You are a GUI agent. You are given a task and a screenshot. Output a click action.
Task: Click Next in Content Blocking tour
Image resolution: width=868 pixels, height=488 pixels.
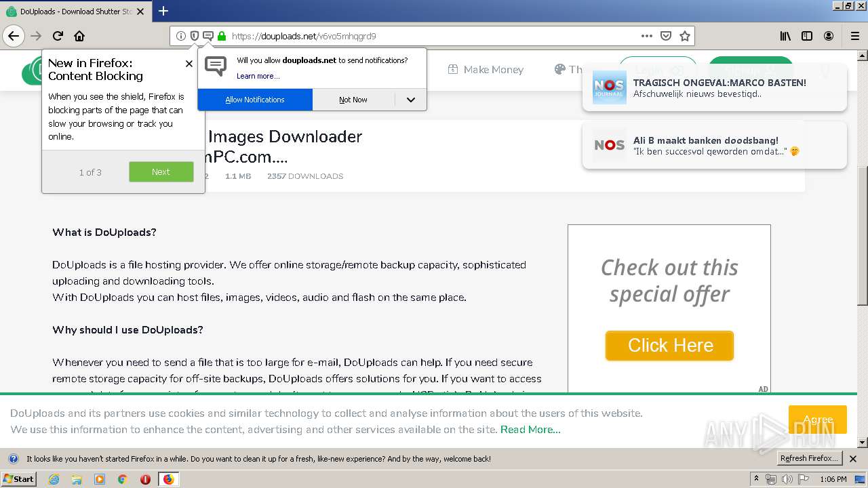161,172
